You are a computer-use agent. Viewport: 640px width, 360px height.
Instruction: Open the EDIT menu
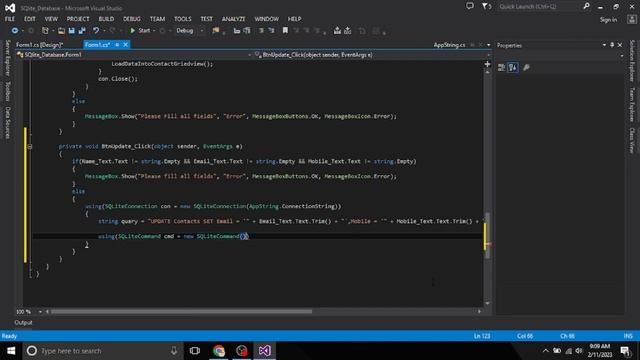29,19
